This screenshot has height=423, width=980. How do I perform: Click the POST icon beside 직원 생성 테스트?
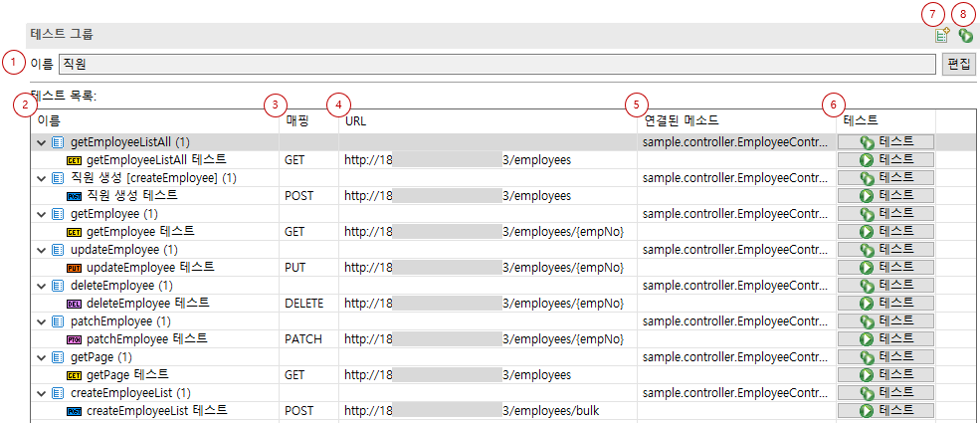74,195
